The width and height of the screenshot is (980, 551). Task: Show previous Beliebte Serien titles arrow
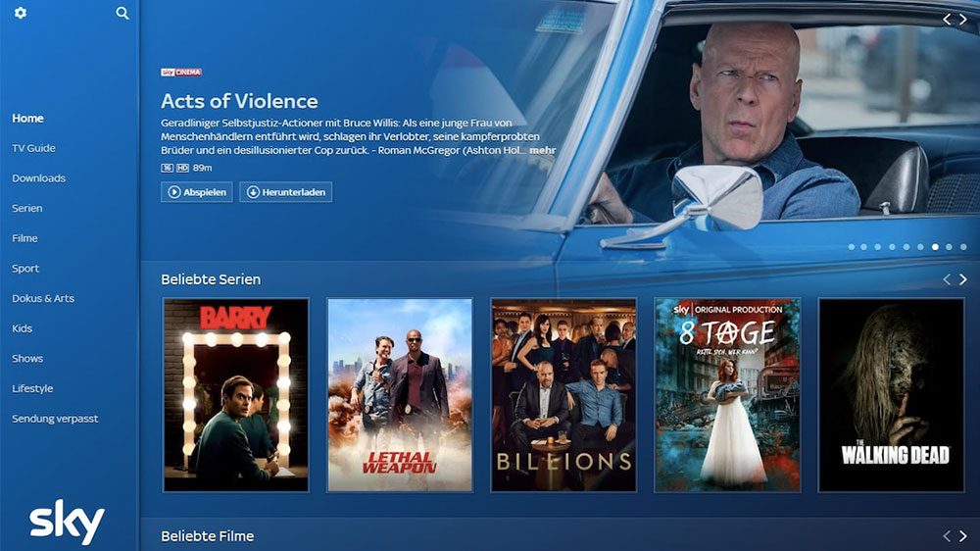[947, 279]
